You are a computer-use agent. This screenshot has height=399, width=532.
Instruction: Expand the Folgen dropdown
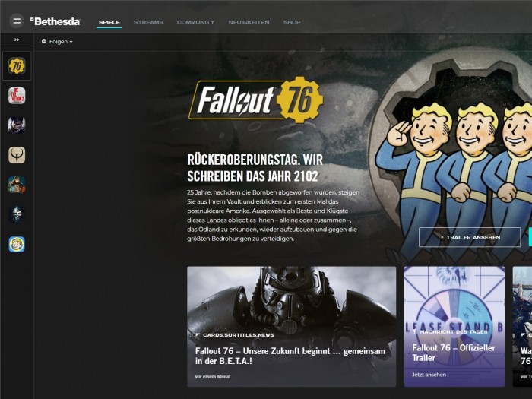coord(58,42)
